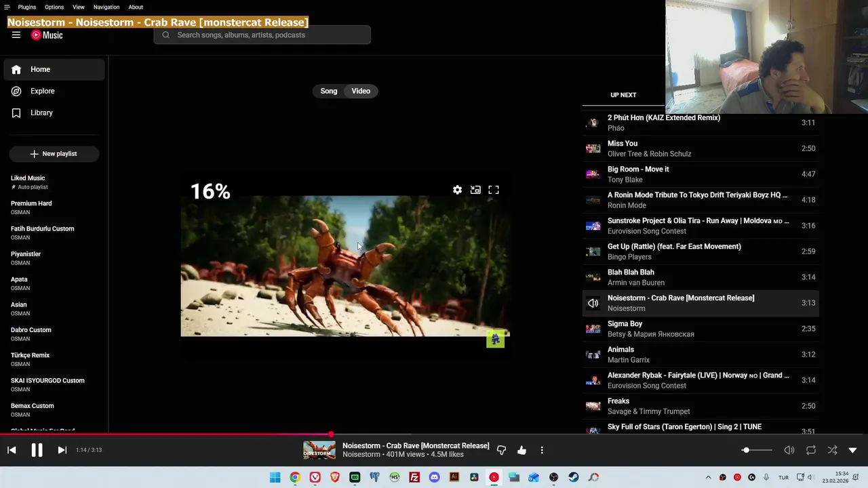Mute with the player volume speaker icon

tap(789, 450)
